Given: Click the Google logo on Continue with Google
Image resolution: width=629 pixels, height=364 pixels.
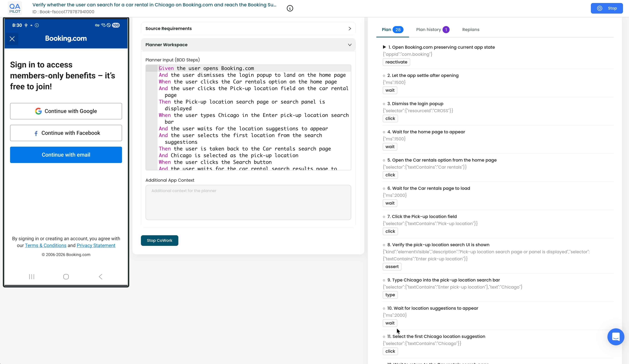Looking at the screenshot, I should [38, 111].
